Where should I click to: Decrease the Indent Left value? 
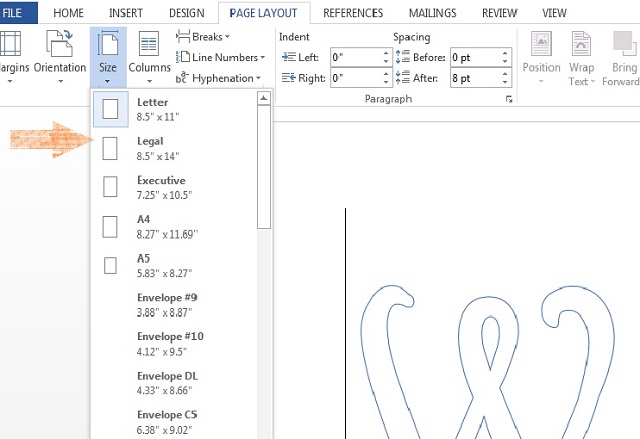coord(386,62)
